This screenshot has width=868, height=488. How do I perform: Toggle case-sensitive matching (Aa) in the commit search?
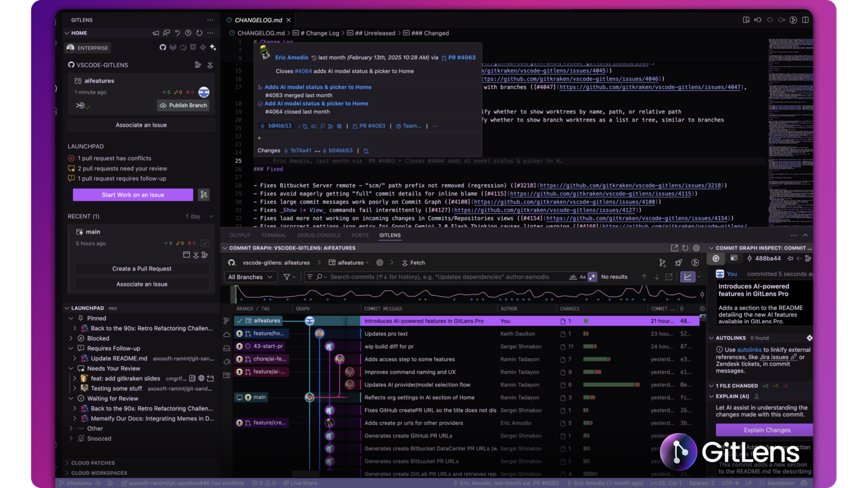[583, 277]
